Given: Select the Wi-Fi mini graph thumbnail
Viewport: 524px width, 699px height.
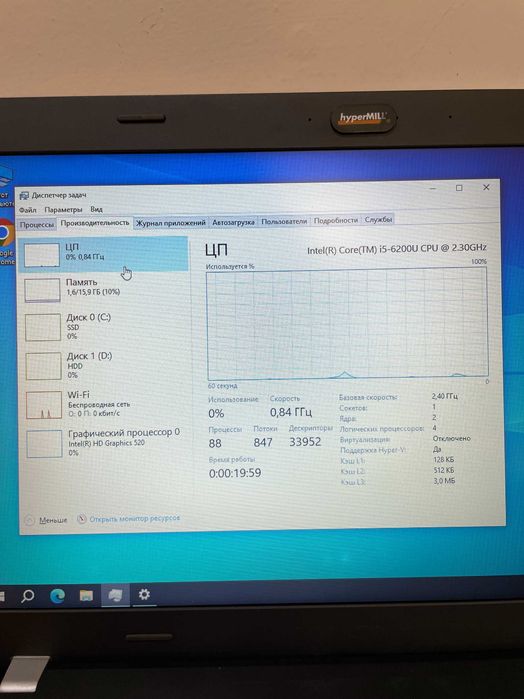Looking at the screenshot, I should (x=44, y=405).
